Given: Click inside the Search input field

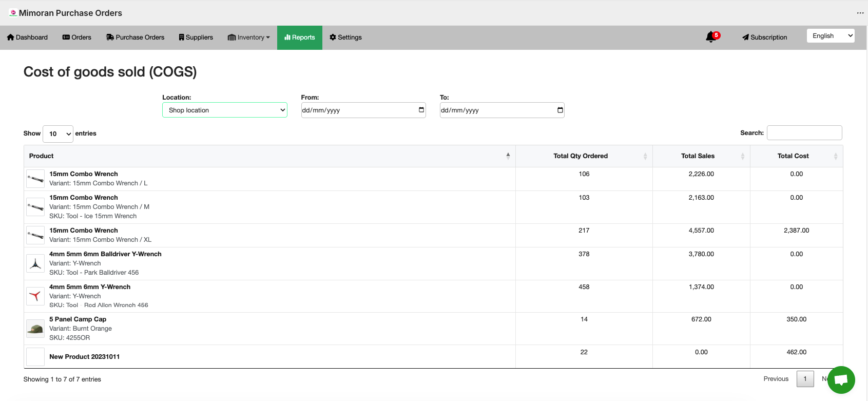Looking at the screenshot, I should coord(804,132).
